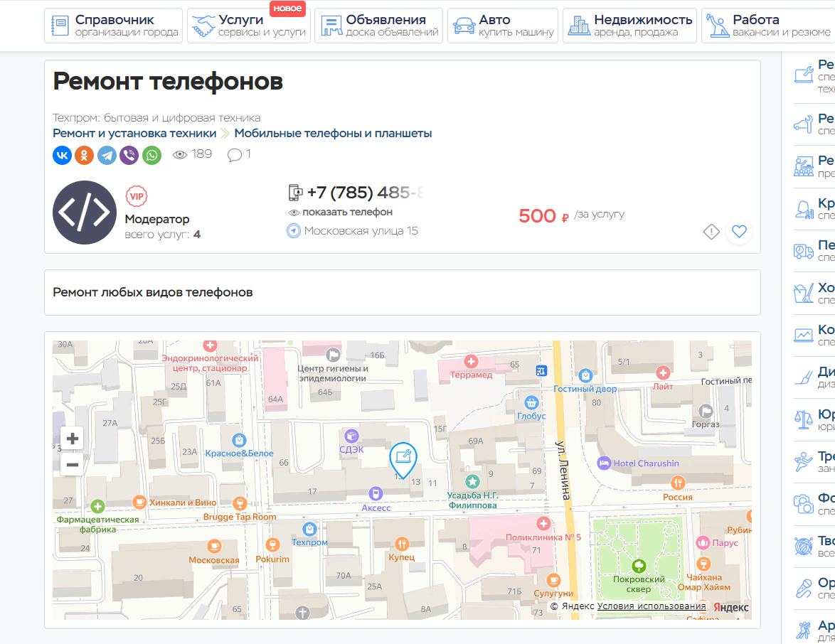This screenshot has width=835, height=644.
Task: Click the report warning diamond icon
Action: (711, 232)
